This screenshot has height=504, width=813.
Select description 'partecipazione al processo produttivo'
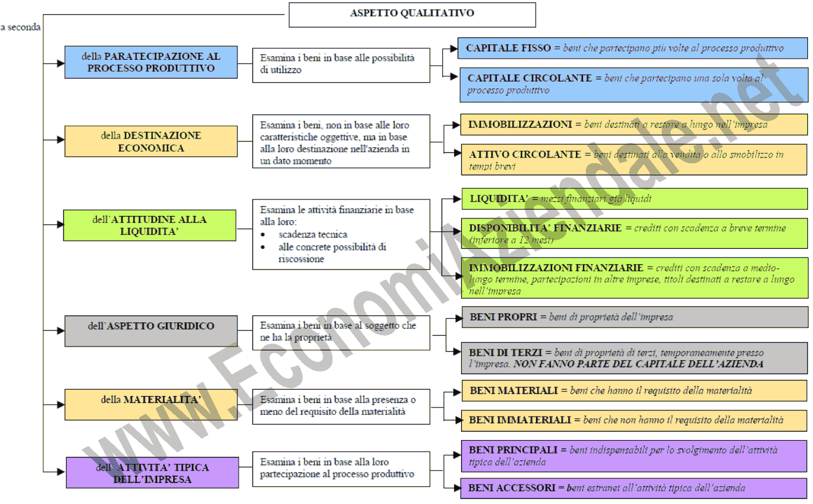341,469
